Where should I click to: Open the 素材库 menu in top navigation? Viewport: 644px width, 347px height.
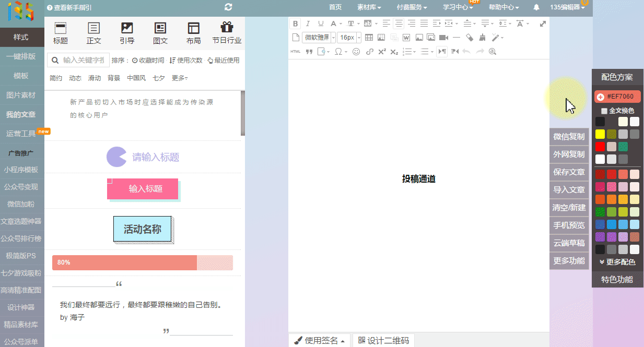tap(369, 7)
